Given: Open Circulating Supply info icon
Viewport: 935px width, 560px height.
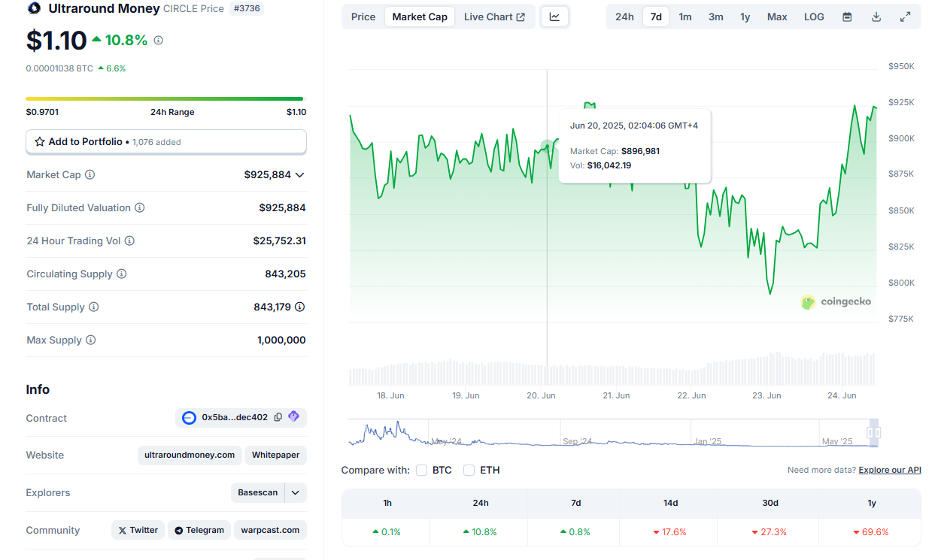Looking at the screenshot, I should [121, 274].
